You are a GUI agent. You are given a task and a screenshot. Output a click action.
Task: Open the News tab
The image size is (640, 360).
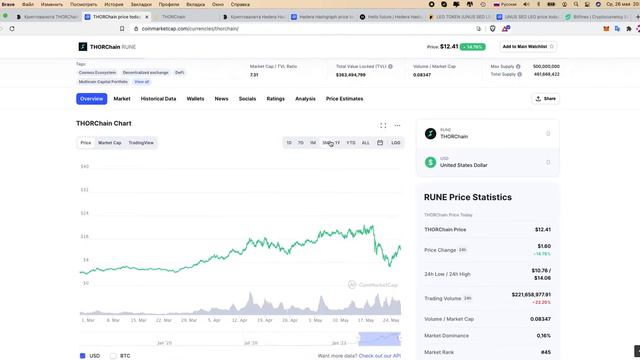[x=221, y=99]
